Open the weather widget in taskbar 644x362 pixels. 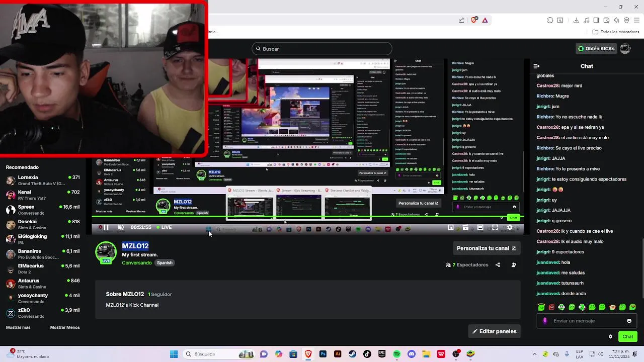point(28,354)
